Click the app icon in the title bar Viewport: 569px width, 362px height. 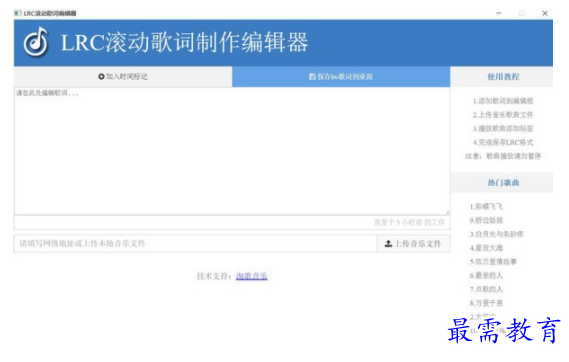tap(18, 13)
